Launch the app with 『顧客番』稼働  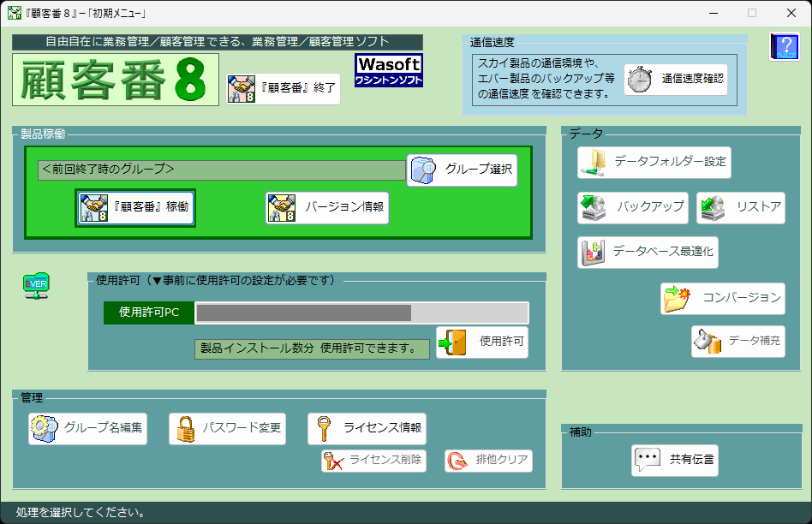coord(135,208)
